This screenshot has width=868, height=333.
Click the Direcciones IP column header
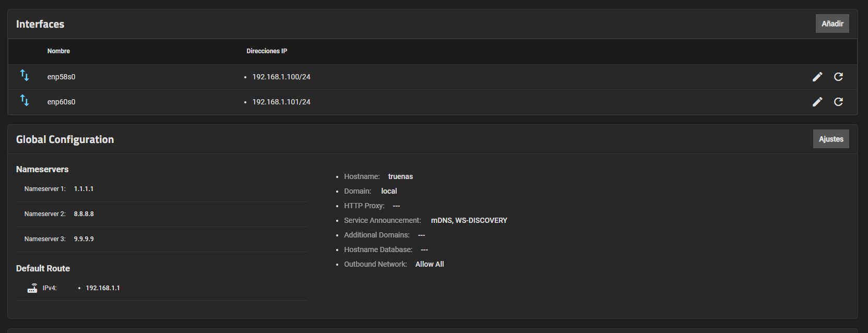coord(267,51)
